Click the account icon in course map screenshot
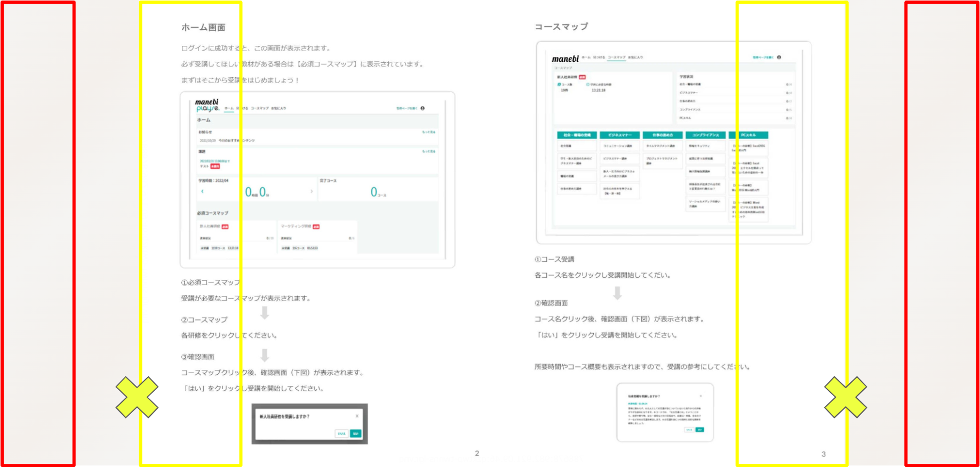This screenshot has height=467, width=980. click(x=779, y=57)
